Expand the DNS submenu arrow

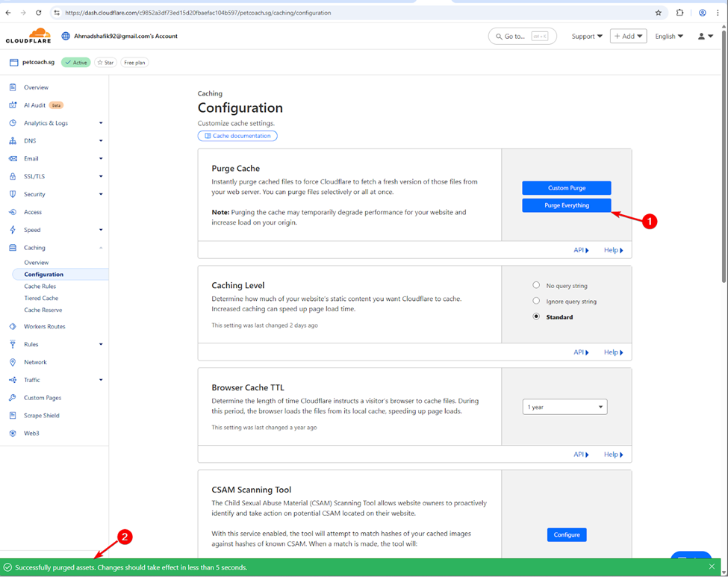(x=101, y=140)
